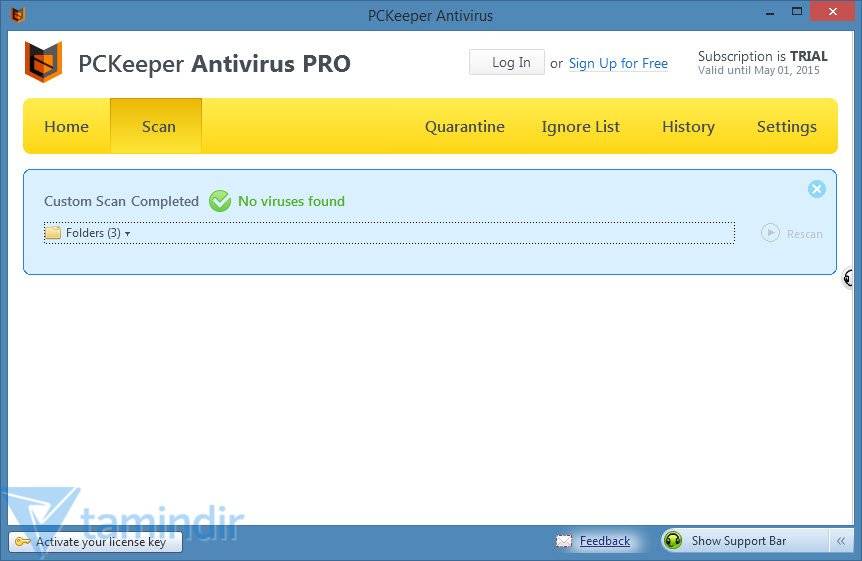Click the envelope icon beside Feedback
This screenshot has height=561, width=862.
point(565,541)
